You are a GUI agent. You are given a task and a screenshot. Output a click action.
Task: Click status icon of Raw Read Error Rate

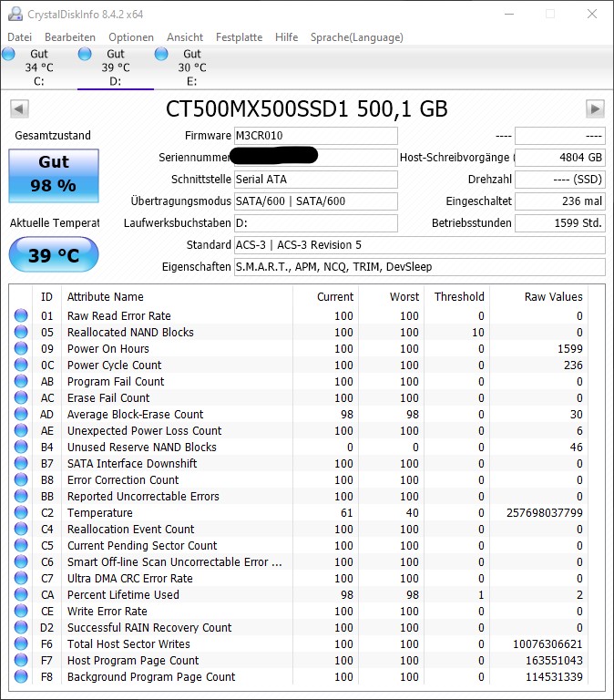(x=21, y=315)
